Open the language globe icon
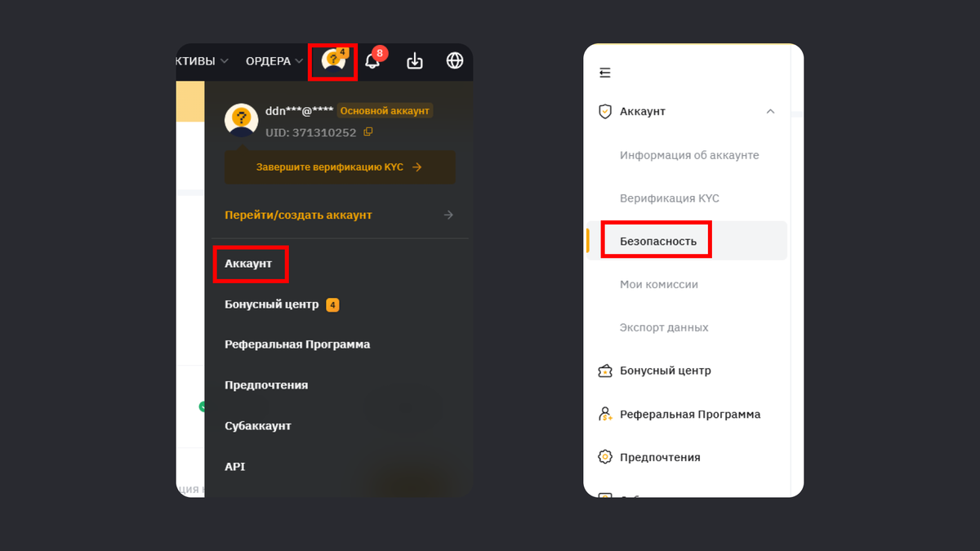Image resolution: width=980 pixels, height=551 pixels. point(455,61)
